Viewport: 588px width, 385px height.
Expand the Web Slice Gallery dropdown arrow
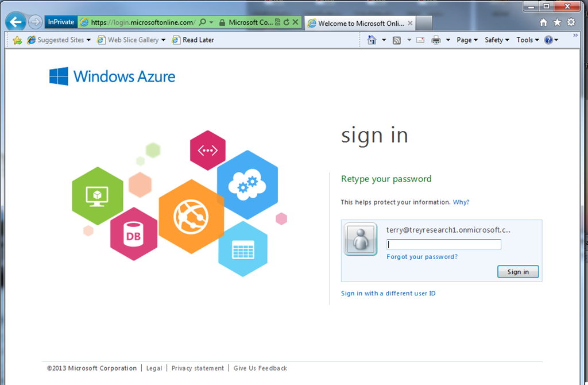(x=164, y=40)
